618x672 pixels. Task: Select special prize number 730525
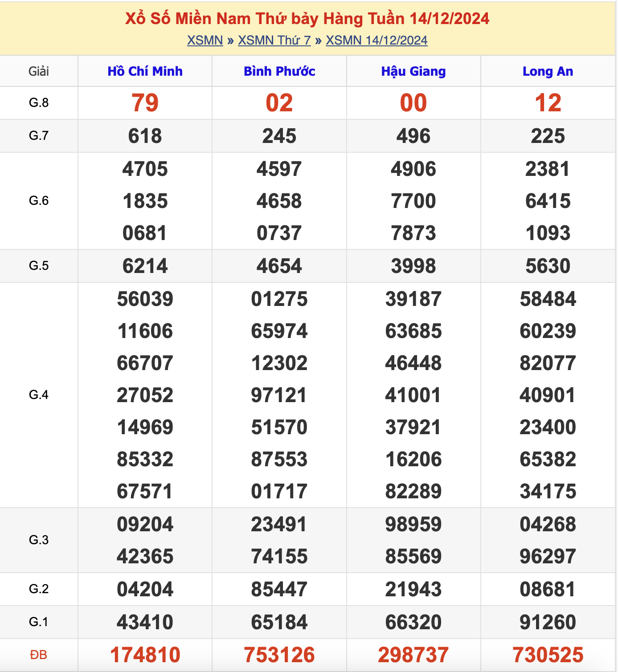pos(548,655)
